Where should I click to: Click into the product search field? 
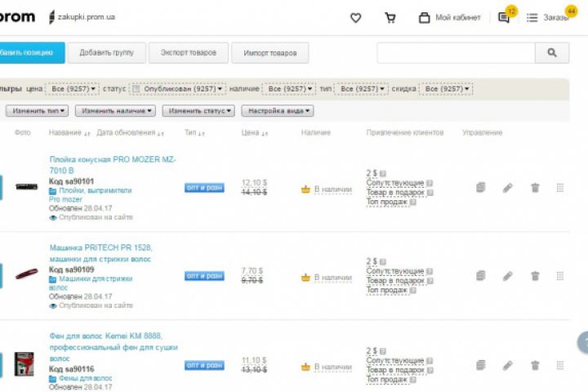(x=456, y=53)
